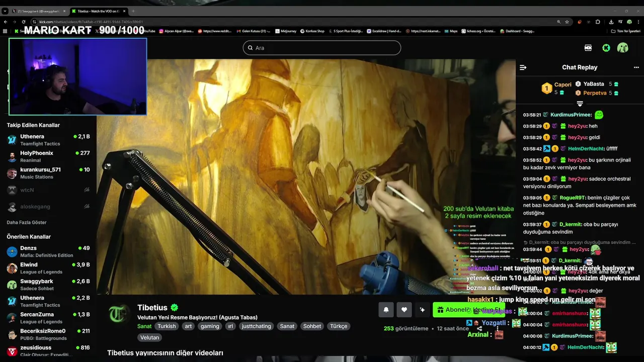Image resolution: width=644 pixels, height=362 pixels.
Task: Click the icon left of the Kick logo in header
Action: tap(588, 48)
